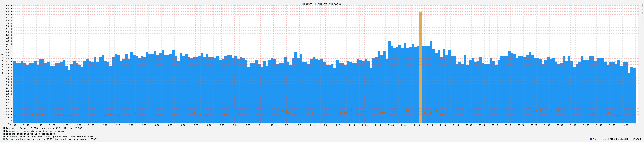Click the RRDTOOL / TOBI OETIKER watermark
The height and width of the screenshot is (142, 644).
coord(642,12)
